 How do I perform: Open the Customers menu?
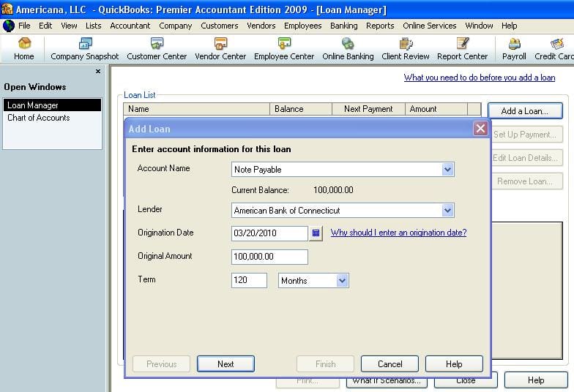(220, 26)
